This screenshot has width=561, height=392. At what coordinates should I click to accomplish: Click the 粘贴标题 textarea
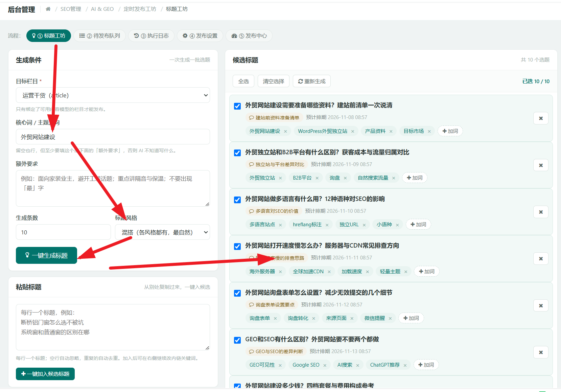113,327
